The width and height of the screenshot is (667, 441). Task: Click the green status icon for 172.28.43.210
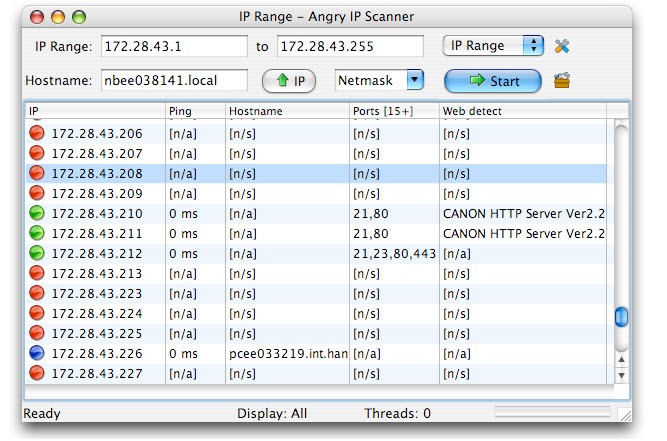37,213
